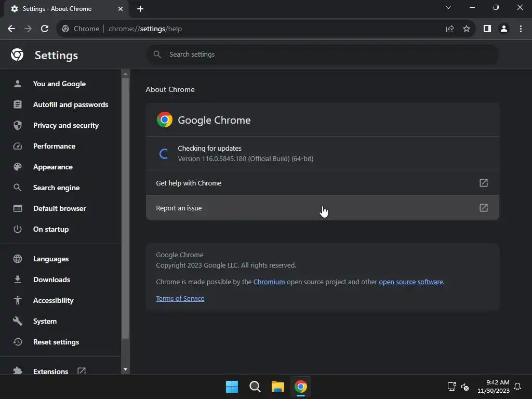This screenshot has height=399, width=532.
Task: Focus the Search settings field
Action: (322, 54)
